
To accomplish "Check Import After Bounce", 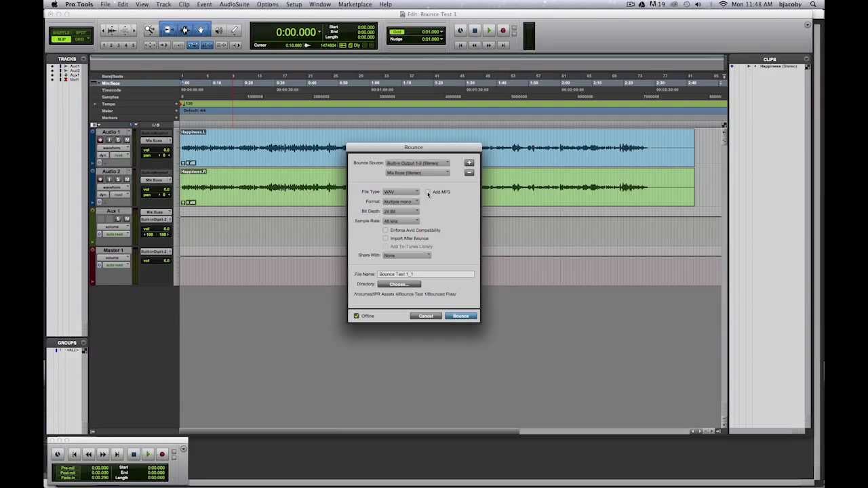I will (x=386, y=239).
